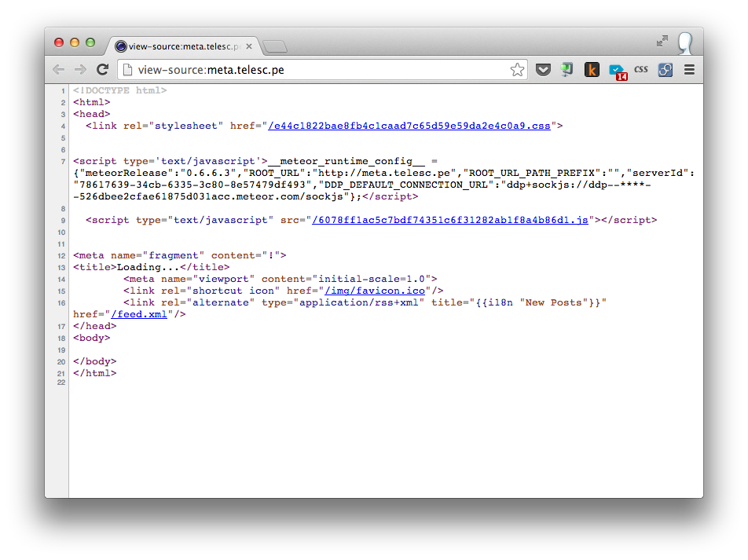
Task: Open the e44c1822...css stylesheet link
Action: point(409,126)
